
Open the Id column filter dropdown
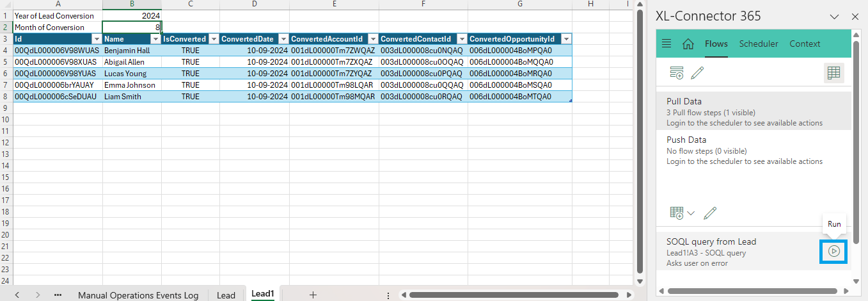click(x=97, y=39)
